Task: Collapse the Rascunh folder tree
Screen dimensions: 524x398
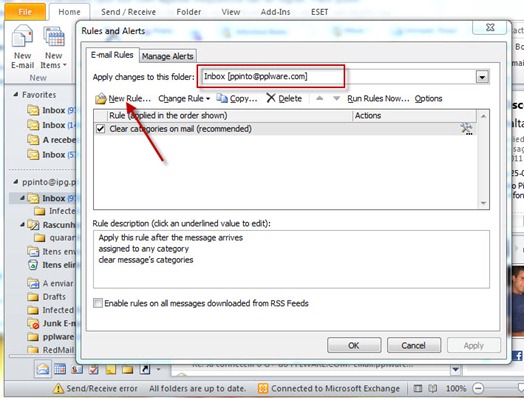Action: point(22,224)
